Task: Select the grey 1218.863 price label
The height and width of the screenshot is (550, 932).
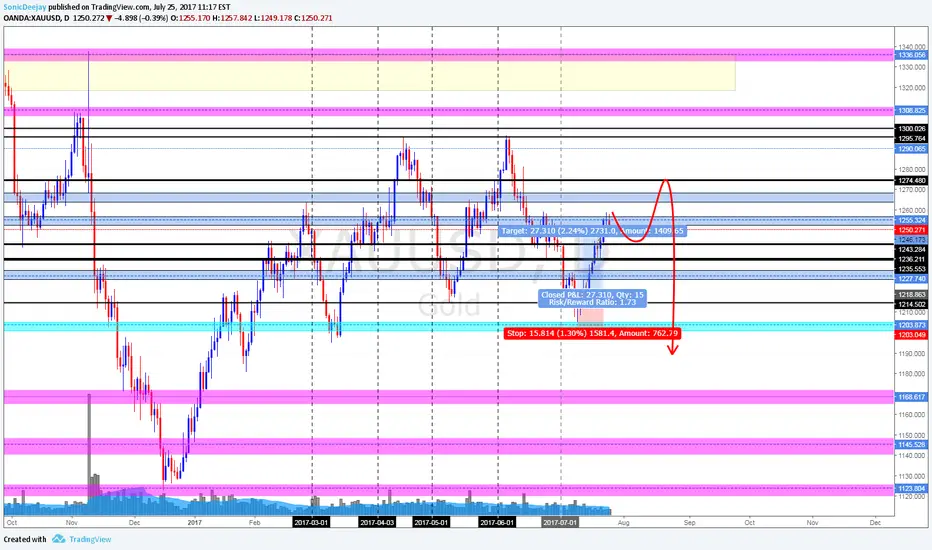Action: pyautogui.click(x=911, y=294)
